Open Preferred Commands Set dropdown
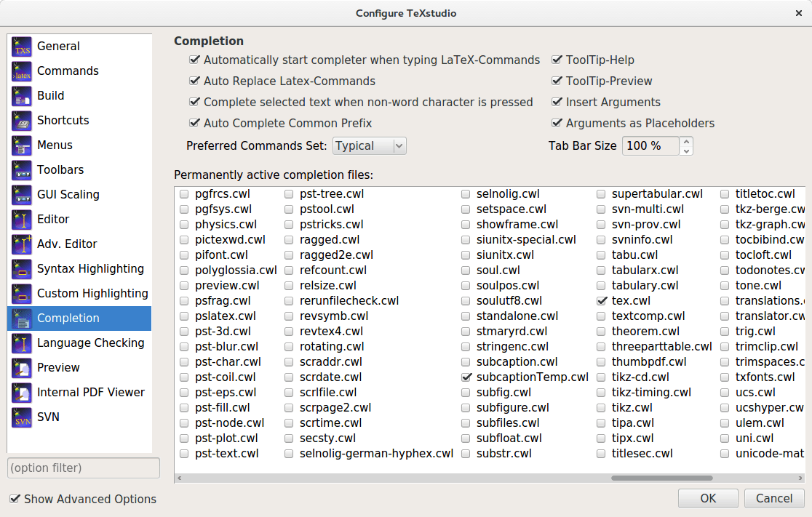Viewport: 812px width, 517px height. pyautogui.click(x=369, y=146)
